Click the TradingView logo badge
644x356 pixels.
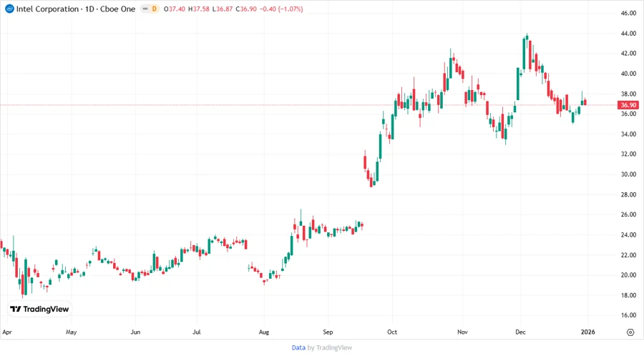click(x=40, y=309)
